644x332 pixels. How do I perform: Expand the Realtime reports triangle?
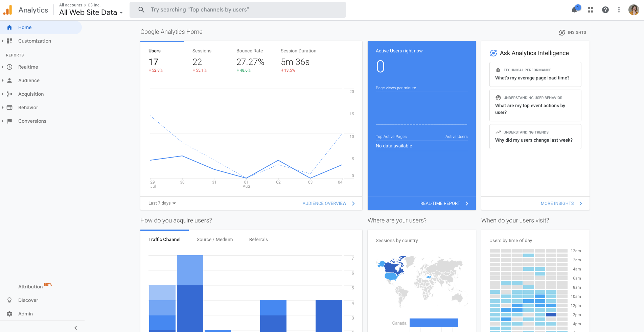pos(3,67)
